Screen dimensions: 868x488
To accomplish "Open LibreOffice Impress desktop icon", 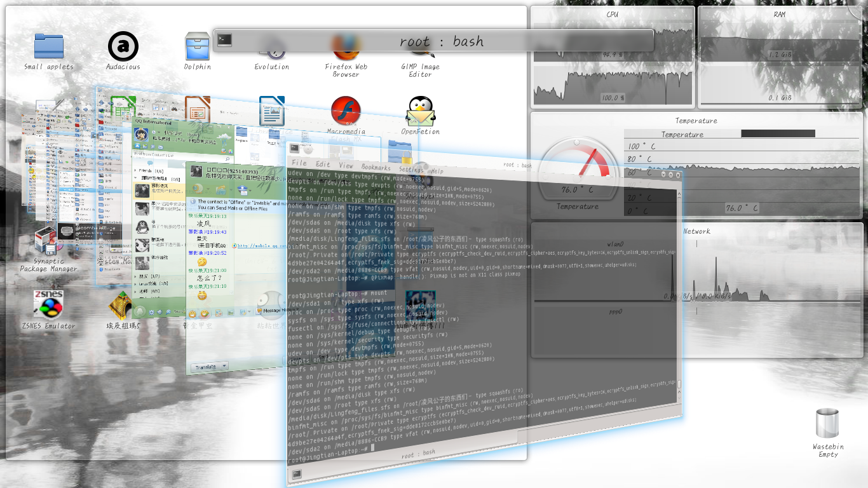I will coord(198,111).
